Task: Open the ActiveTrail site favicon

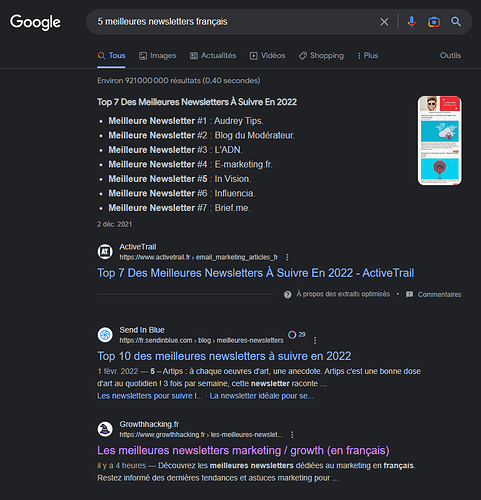Action: (x=105, y=251)
